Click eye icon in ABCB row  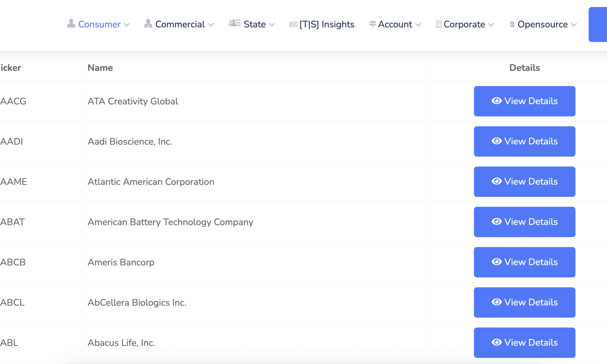tap(497, 262)
